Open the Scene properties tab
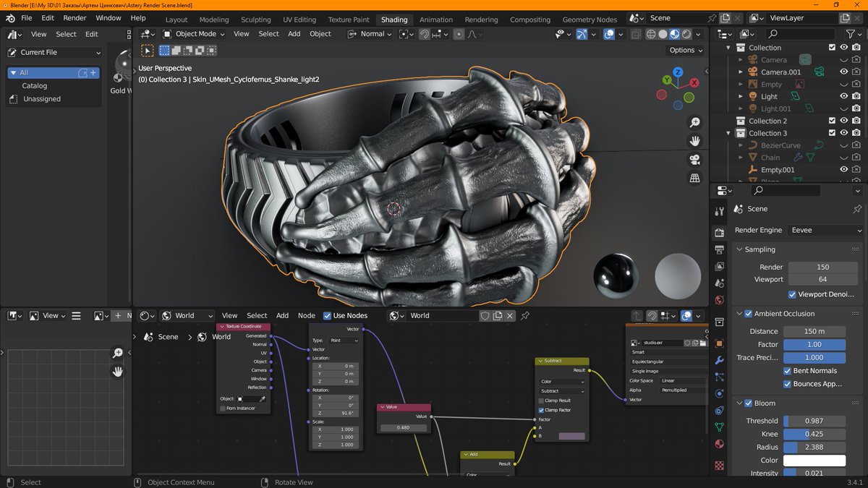 (x=719, y=283)
